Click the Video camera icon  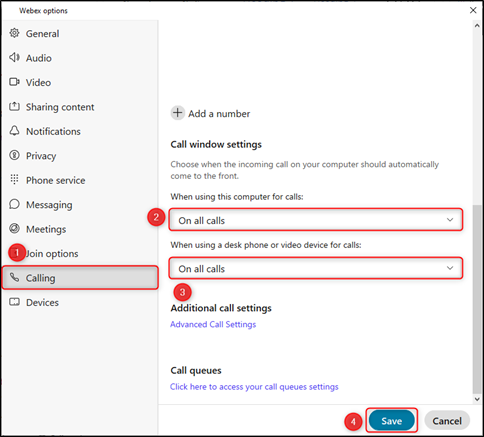(x=14, y=82)
